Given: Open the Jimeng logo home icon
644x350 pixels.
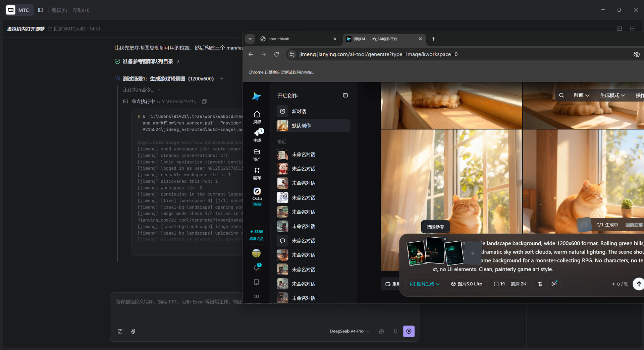Looking at the screenshot, I should tap(257, 96).
